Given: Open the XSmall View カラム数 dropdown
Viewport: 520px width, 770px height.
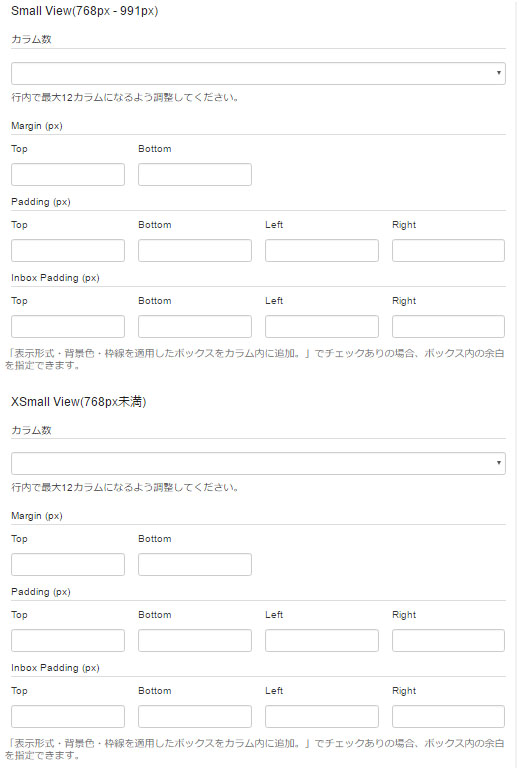Looking at the screenshot, I should [x=258, y=463].
